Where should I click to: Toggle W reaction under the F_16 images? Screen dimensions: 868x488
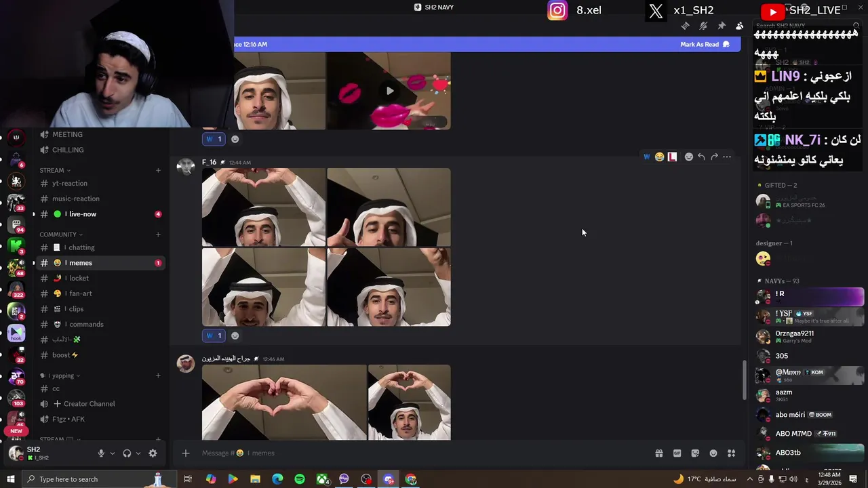point(214,335)
